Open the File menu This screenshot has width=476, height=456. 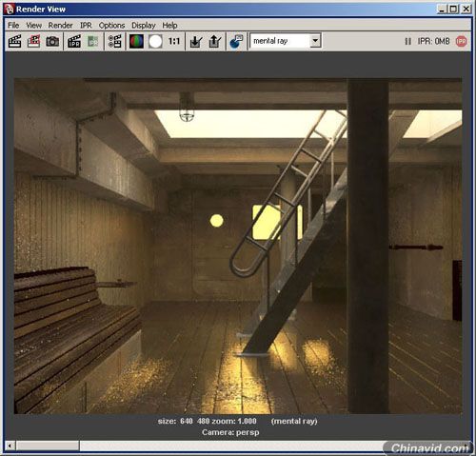click(13, 25)
